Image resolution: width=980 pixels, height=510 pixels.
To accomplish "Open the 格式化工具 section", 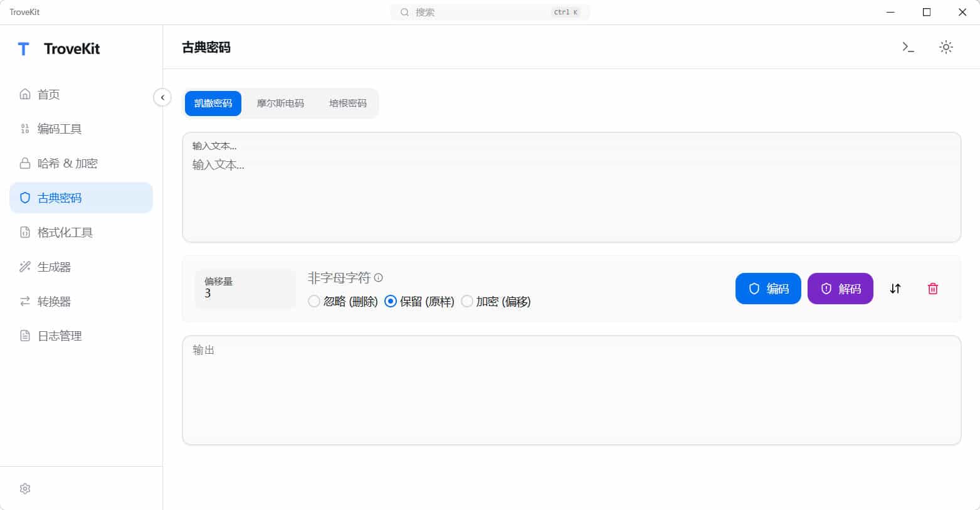I will [24, 232].
